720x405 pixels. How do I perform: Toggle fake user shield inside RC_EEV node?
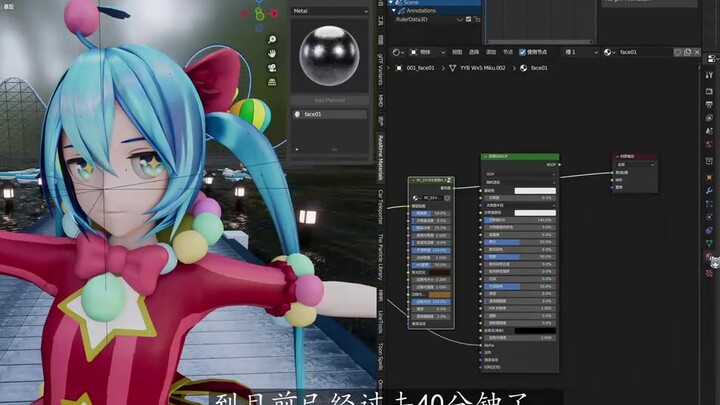point(447,198)
